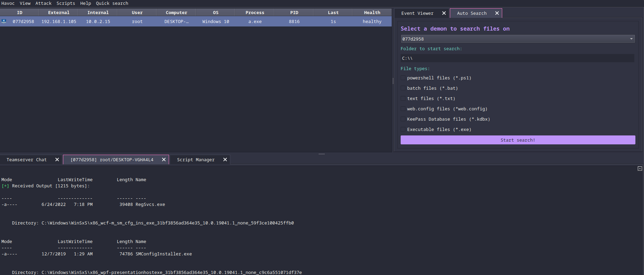This screenshot has width=644, height=275.
Task: Close the Event Viewer tab
Action: pyautogui.click(x=444, y=13)
